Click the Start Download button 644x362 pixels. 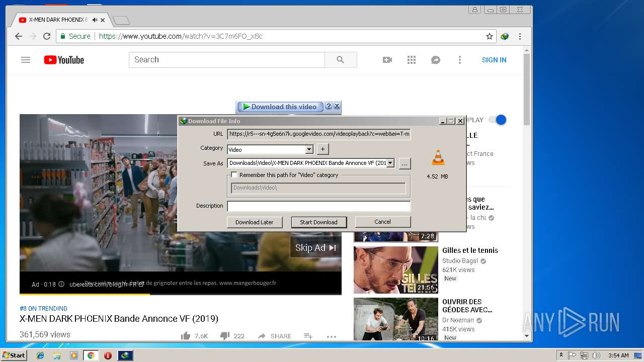[318, 222]
